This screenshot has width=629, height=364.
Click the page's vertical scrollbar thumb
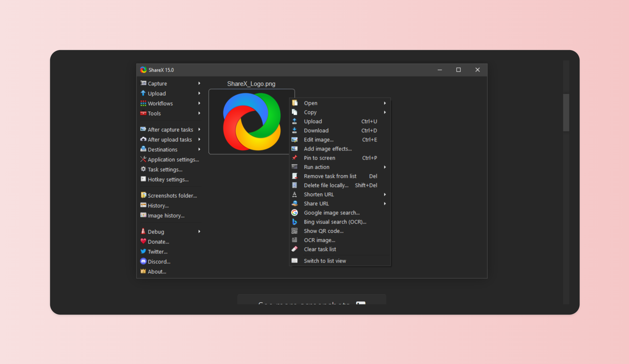click(566, 112)
